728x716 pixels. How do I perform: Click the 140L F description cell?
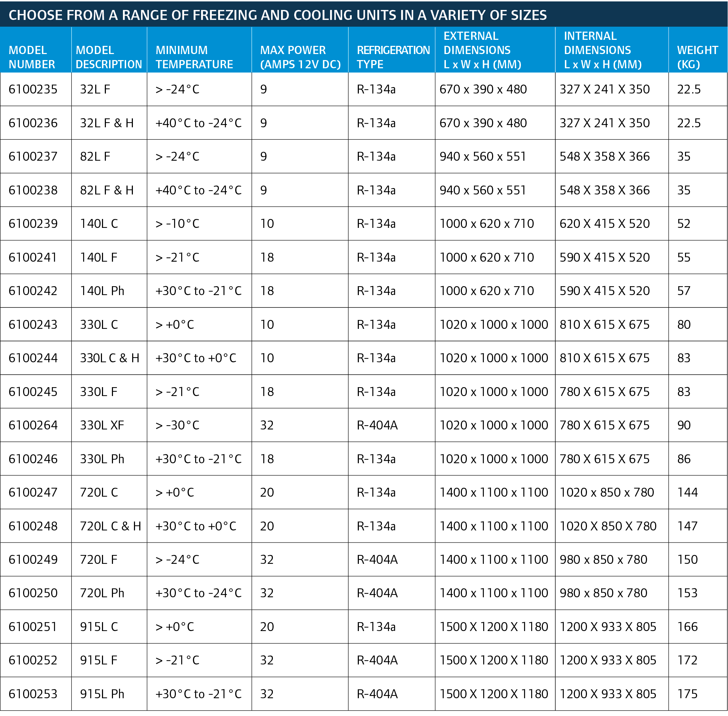coord(98,257)
